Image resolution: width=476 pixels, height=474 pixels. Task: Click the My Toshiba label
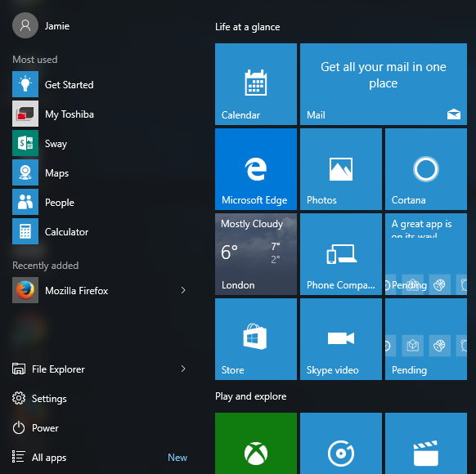(x=70, y=114)
